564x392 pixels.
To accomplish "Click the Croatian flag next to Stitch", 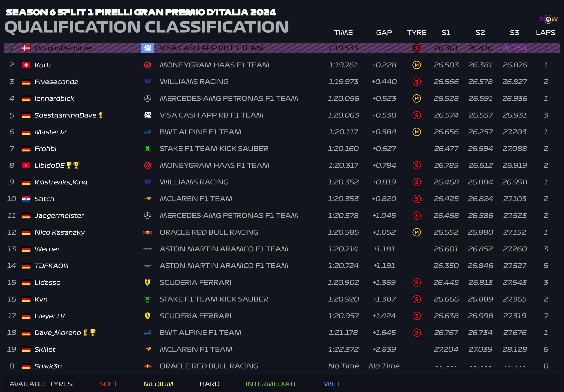I will (x=26, y=199).
